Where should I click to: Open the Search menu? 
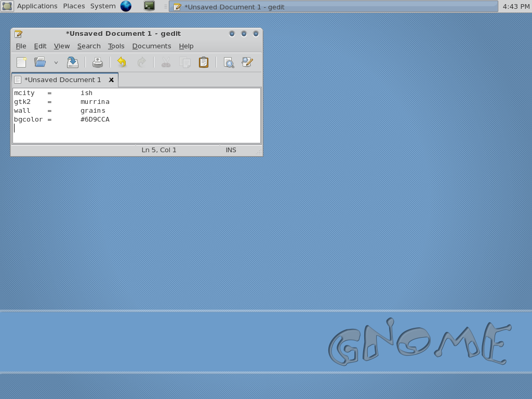pos(89,46)
